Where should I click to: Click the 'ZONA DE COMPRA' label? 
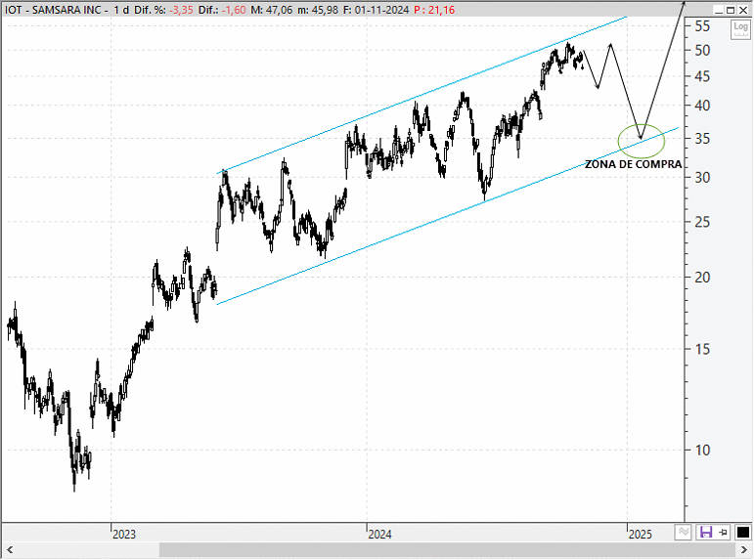(634, 164)
